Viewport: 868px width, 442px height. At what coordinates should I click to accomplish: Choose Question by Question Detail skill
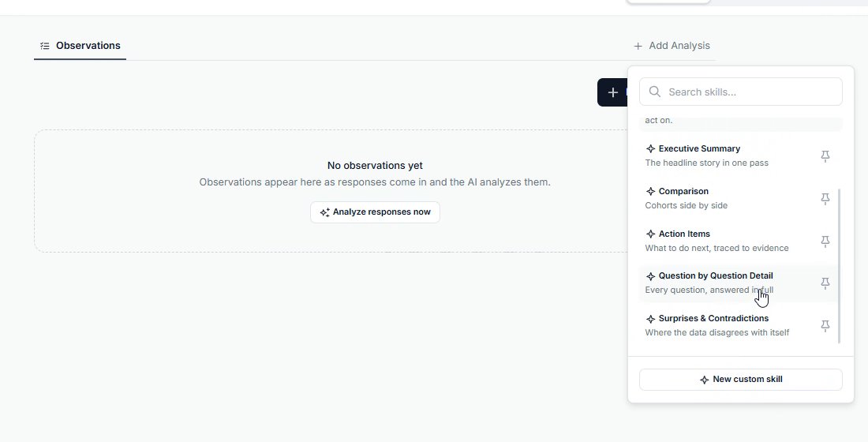coord(741,283)
